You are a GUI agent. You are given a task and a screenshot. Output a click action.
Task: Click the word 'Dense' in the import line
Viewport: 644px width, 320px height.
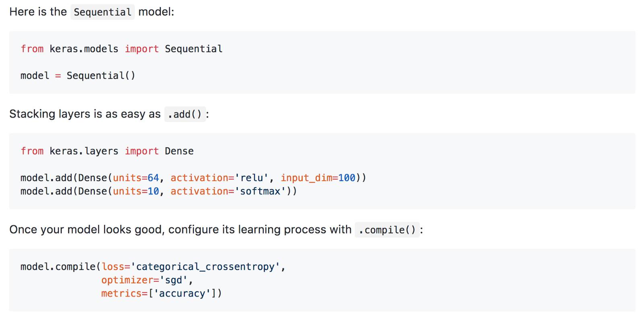pyautogui.click(x=179, y=151)
